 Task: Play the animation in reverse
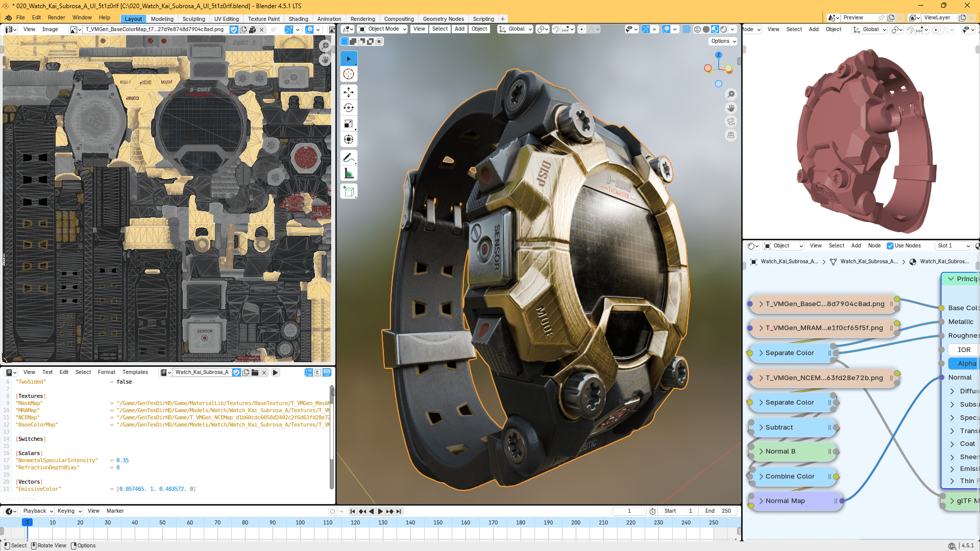coord(372,511)
